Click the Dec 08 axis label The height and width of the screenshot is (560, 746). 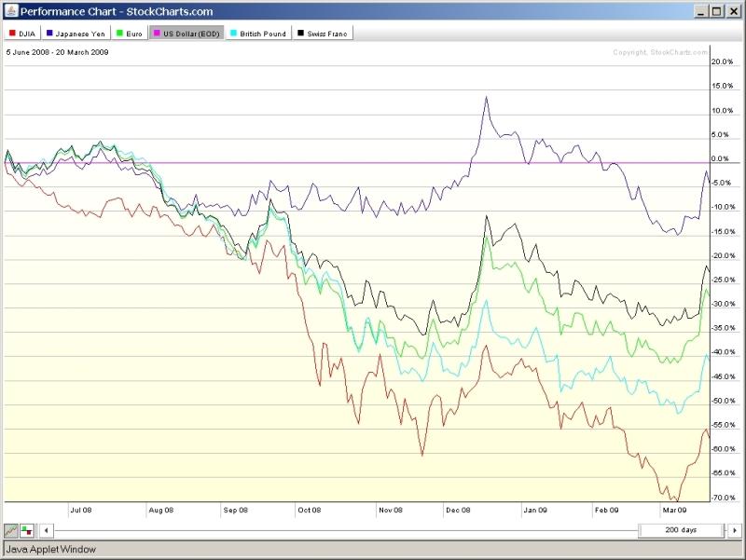458,511
